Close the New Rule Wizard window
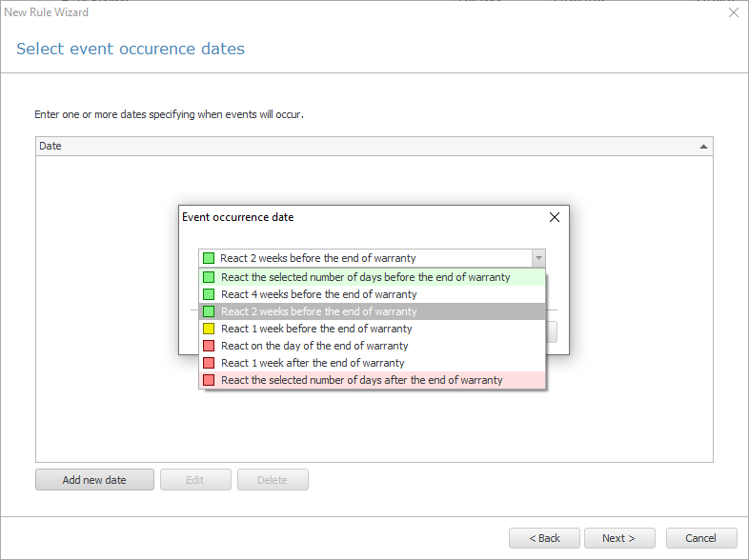 [734, 12]
